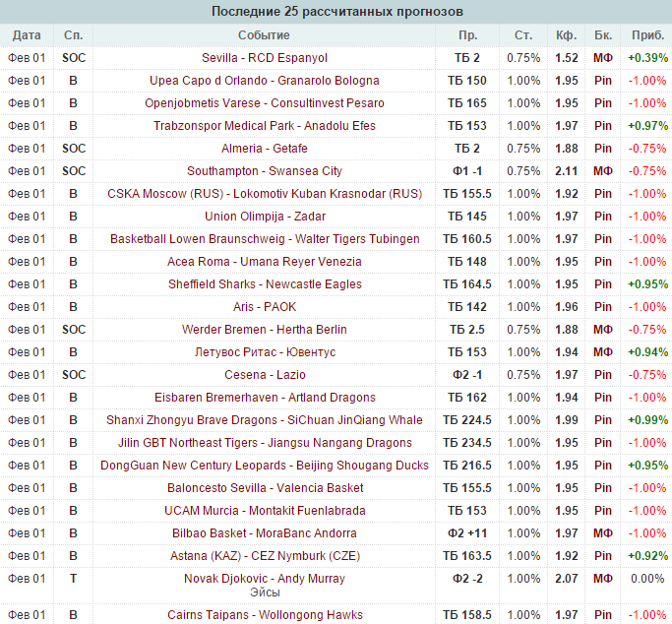Select prediction ТБ 216.5 in DongGuan row
Viewport: 672px width, 624px height.
pos(467,466)
